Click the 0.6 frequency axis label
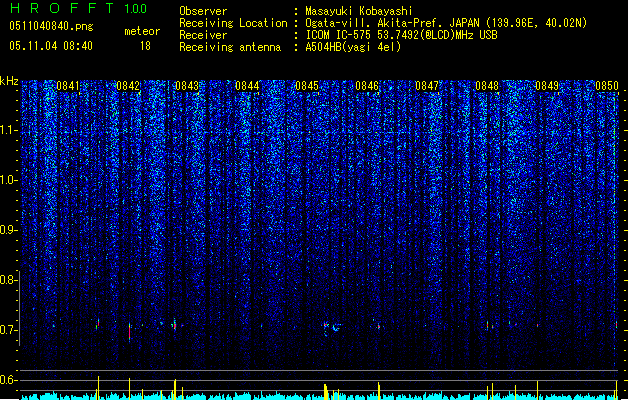Screen dimensions: 629x400 pyautogui.click(x=8, y=380)
